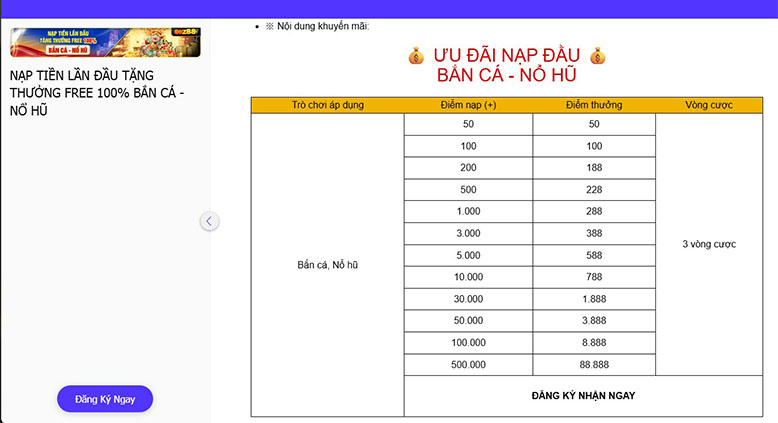This screenshot has height=423, width=778.
Task: Click the Bắn cá, Nổ hũ cell
Action: [327, 265]
